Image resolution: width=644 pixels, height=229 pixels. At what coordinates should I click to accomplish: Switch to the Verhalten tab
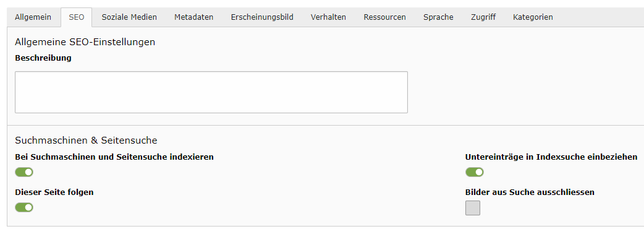click(x=328, y=17)
